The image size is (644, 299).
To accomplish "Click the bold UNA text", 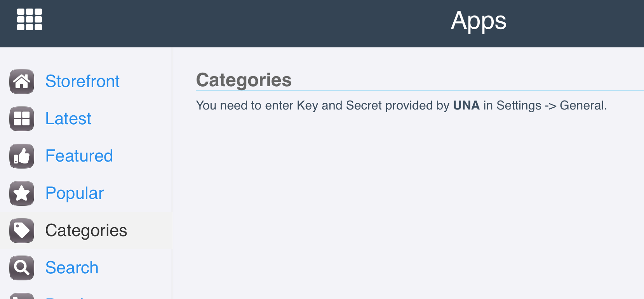I will (x=466, y=106).
